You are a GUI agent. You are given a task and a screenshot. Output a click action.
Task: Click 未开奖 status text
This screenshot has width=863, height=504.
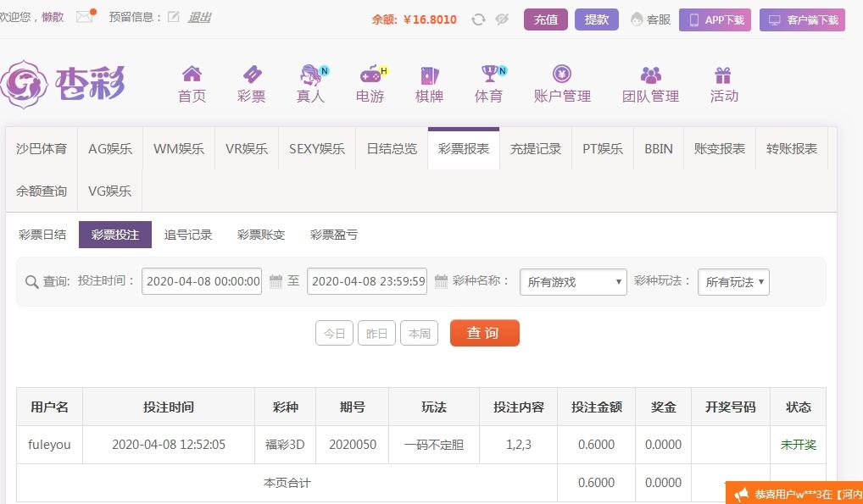798,445
